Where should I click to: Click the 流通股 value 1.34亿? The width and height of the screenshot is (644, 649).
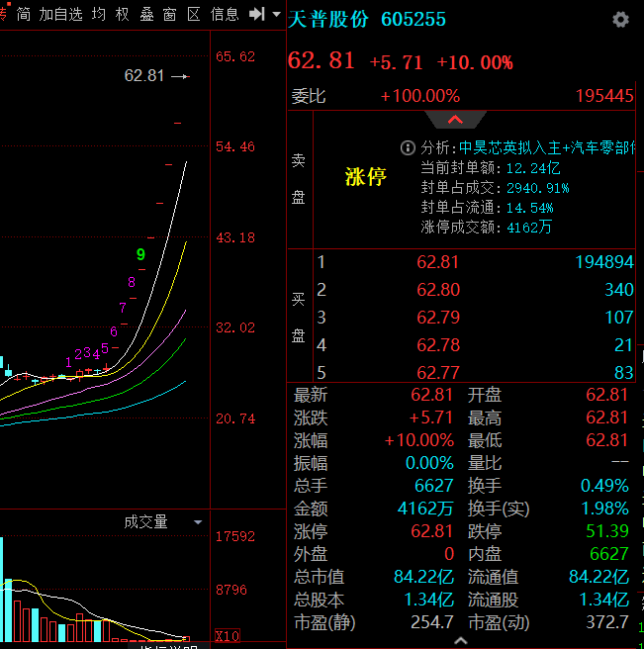(603, 600)
